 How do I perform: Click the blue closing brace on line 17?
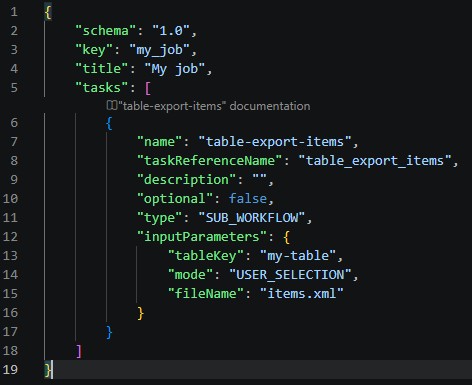(x=109, y=332)
